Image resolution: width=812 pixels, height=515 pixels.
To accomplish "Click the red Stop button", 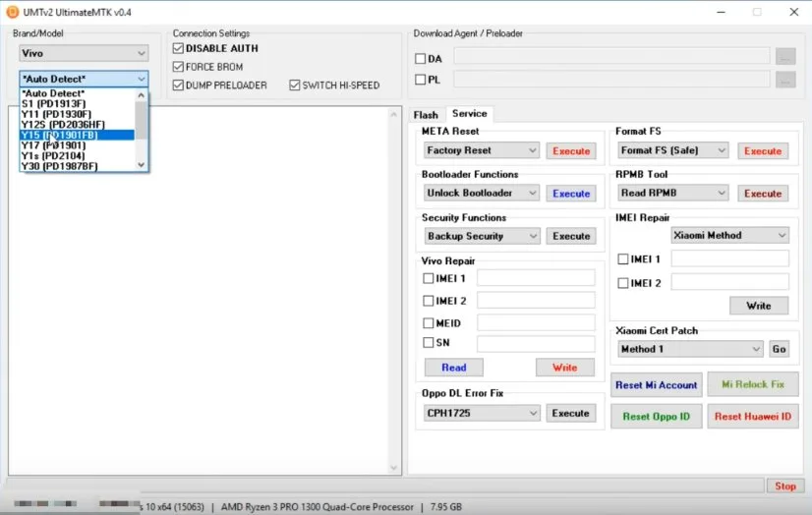I will pos(784,486).
